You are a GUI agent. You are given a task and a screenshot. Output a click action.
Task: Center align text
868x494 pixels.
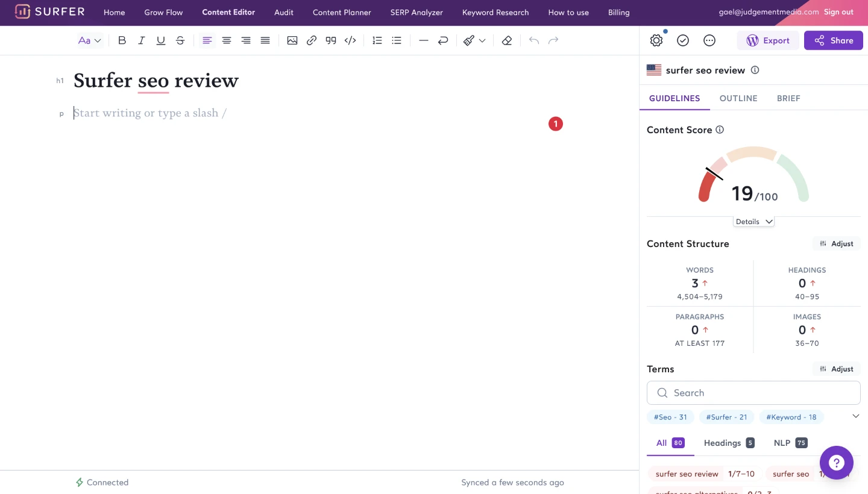point(227,40)
